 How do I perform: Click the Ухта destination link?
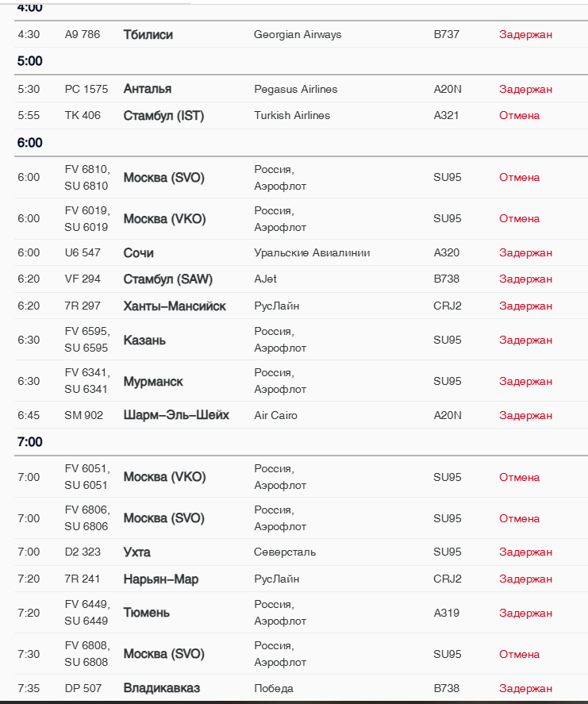click(x=136, y=552)
